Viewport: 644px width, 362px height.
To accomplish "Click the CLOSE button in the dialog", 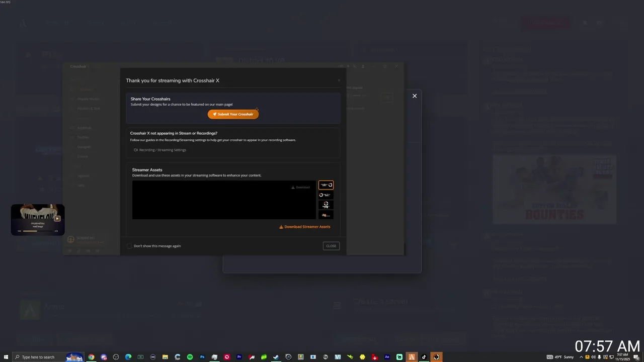I will 331,246.
